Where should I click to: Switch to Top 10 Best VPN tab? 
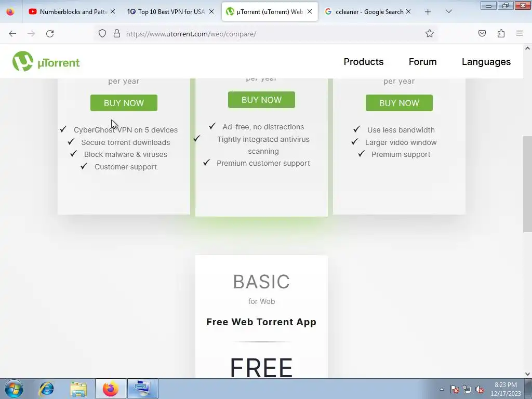(170, 11)
